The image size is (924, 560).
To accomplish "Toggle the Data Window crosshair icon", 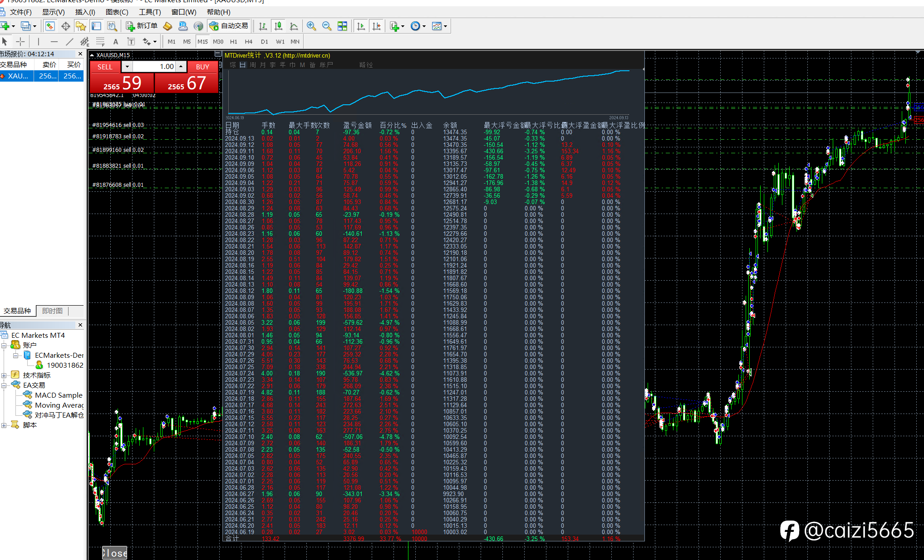I will (x=65, y=26).
